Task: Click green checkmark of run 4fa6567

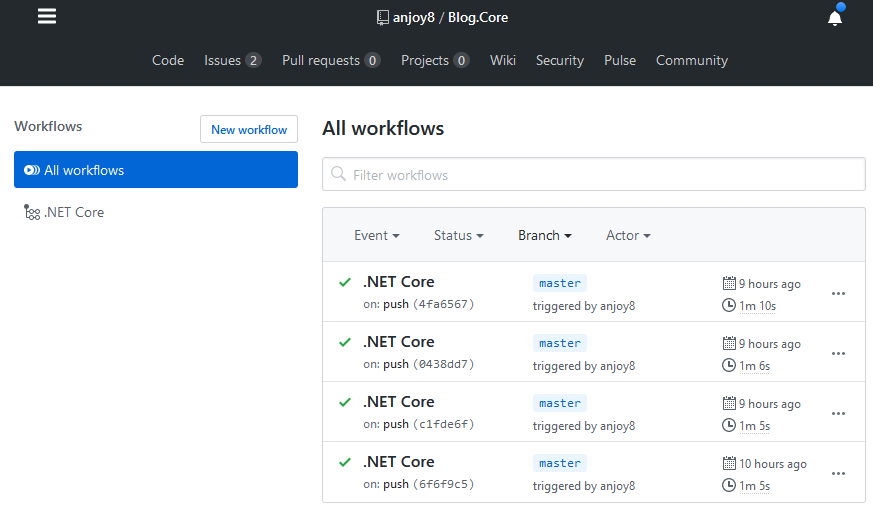Action: (345, 282)
